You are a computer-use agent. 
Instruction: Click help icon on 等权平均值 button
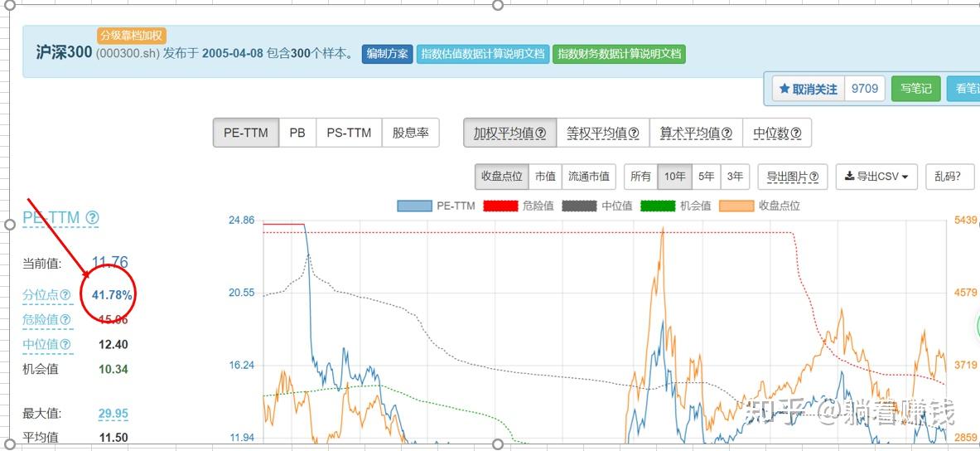pyautogui.click(x=634, y=133)
